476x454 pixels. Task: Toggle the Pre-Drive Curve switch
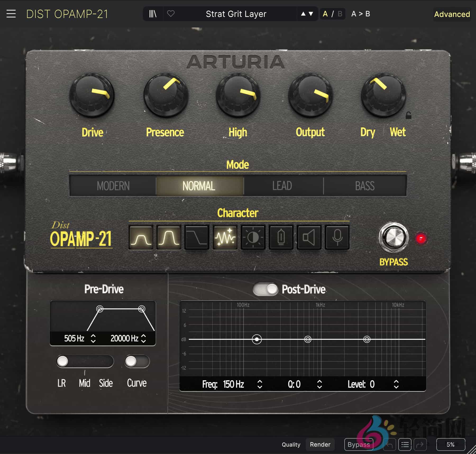[x=137, y=362]
